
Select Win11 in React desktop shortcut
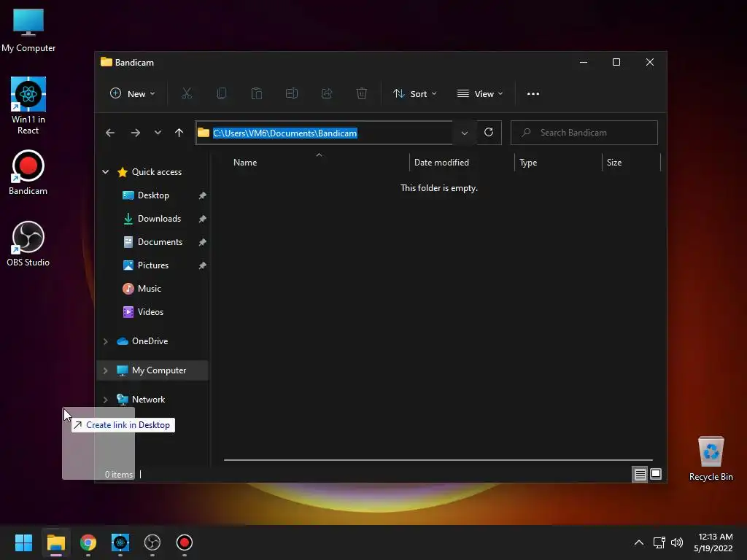point(28,106)
